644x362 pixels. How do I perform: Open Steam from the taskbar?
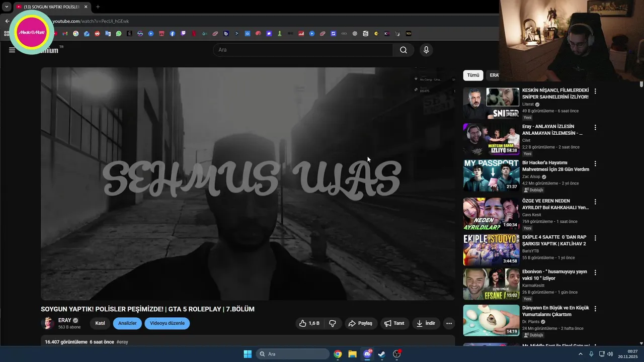click(382, 354)
